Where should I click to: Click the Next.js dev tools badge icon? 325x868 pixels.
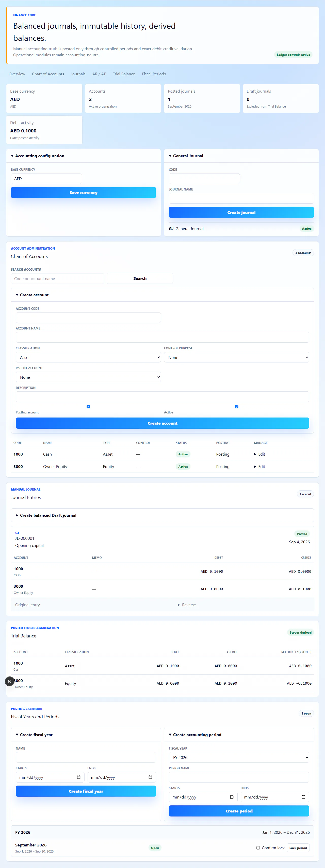pyautogui.click(x=9, y=681)
